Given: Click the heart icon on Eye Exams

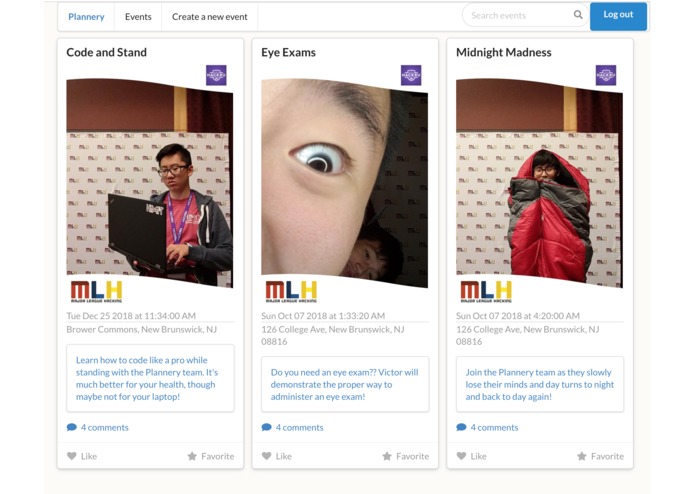Looking at the screenshot, I should click(266, 456).
